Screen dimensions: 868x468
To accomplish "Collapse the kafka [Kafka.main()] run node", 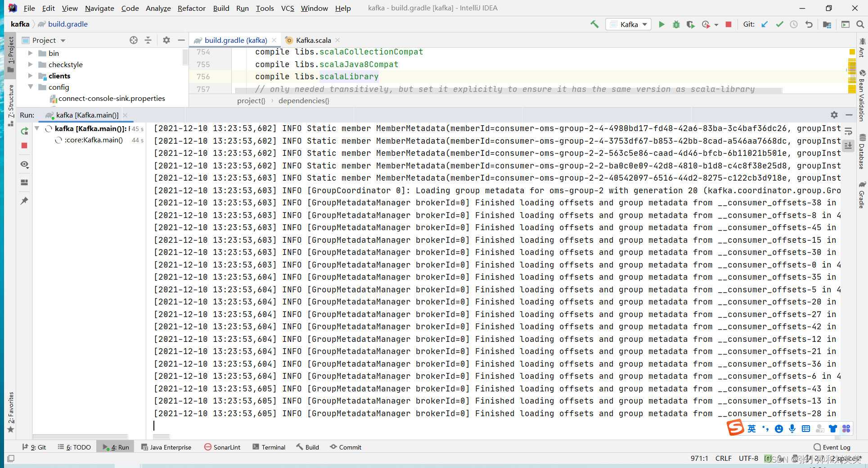I will pyautogui.click(x=37, y=129).
